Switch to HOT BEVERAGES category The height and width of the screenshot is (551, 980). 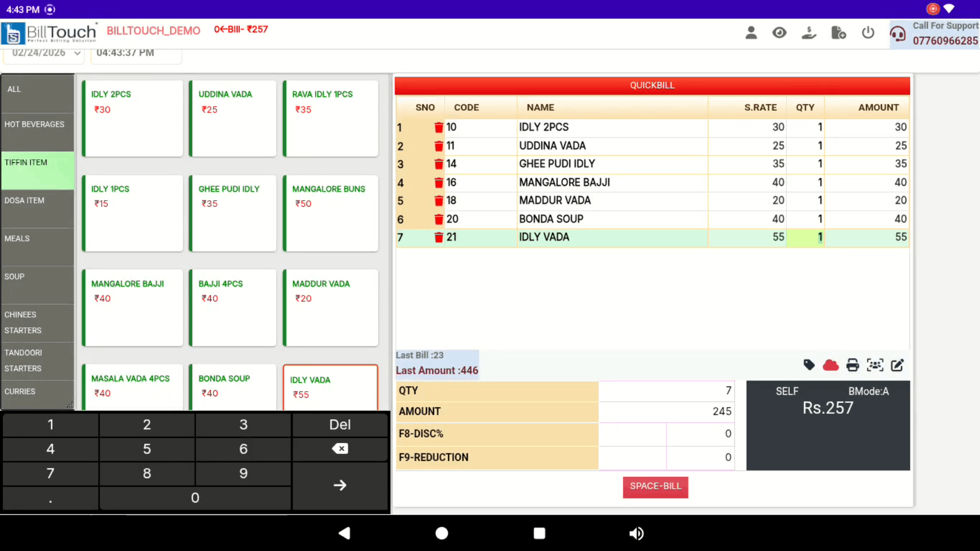pyautogui.click(x=37, y=125)
